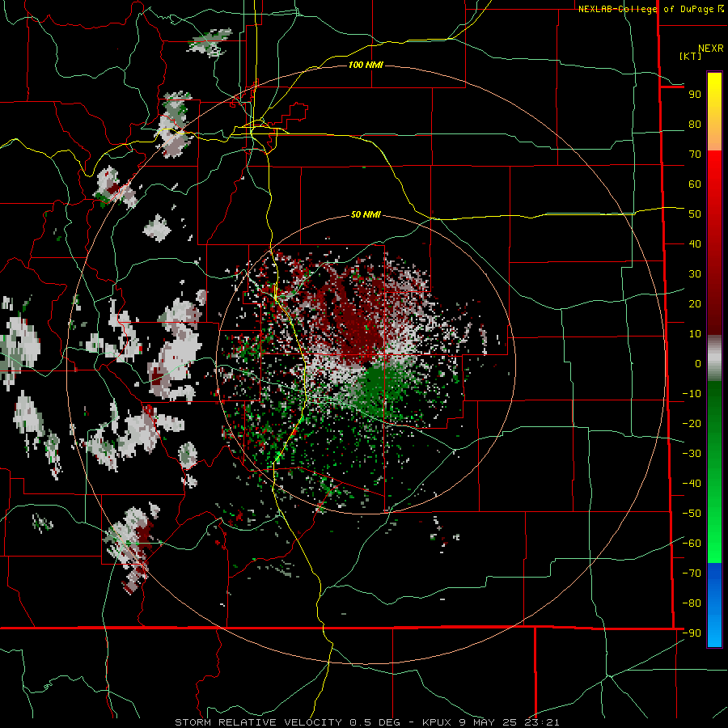Click the -40 value on velocity scale
This screenshot has height=728, width=728.
click(x=692, y=484)
